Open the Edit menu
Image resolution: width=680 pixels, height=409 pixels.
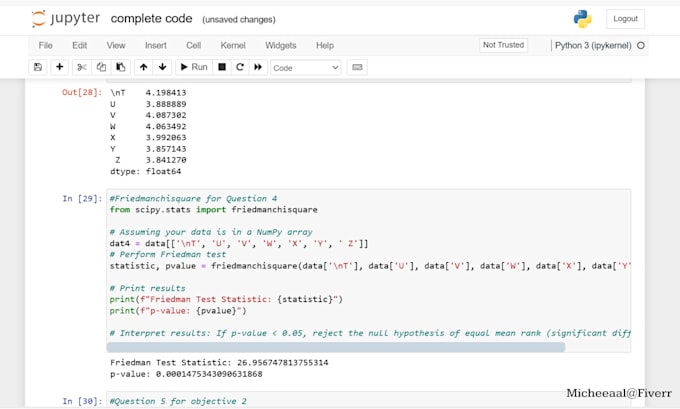(x=79, y=46)
